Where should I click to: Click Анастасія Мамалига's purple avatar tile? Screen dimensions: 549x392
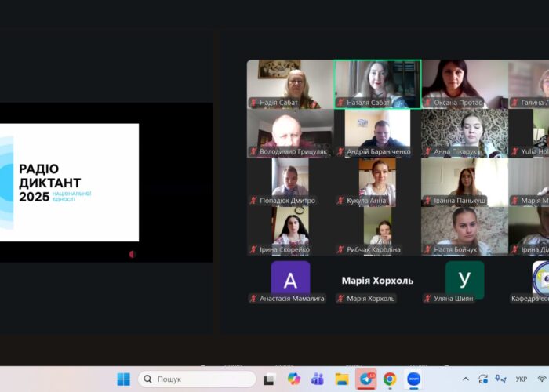290,279
